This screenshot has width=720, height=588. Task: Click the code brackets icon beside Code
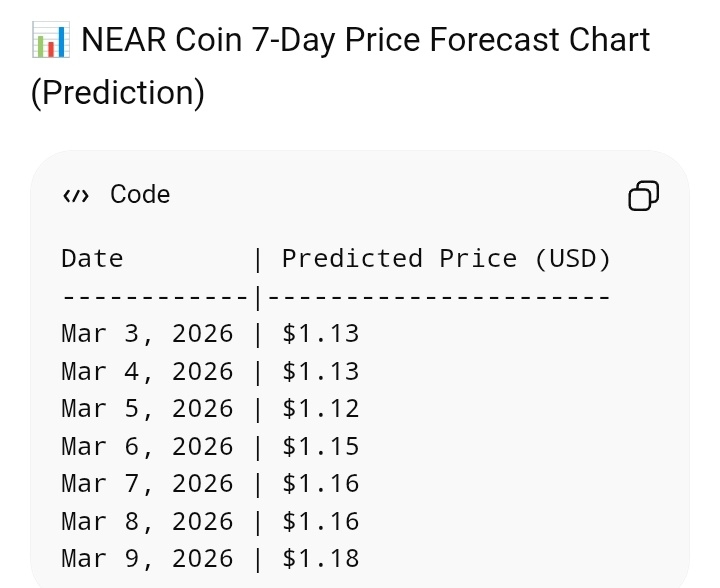click(75, 195)
